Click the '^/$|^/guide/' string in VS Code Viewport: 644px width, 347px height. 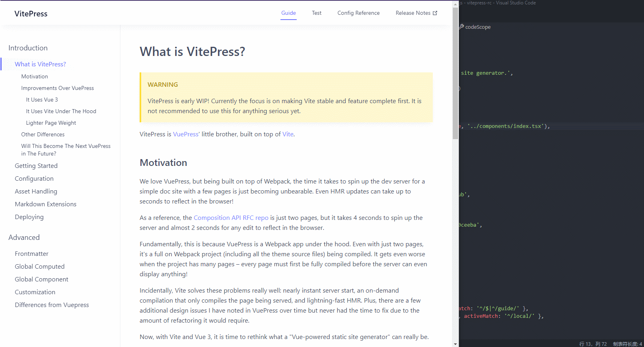coord(498,308)
